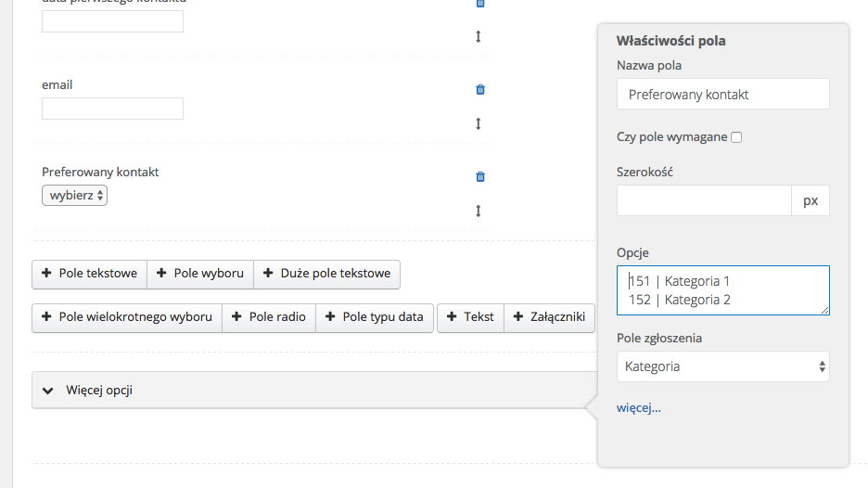Click the reorder arrow beside the email field

click(479, 123)
